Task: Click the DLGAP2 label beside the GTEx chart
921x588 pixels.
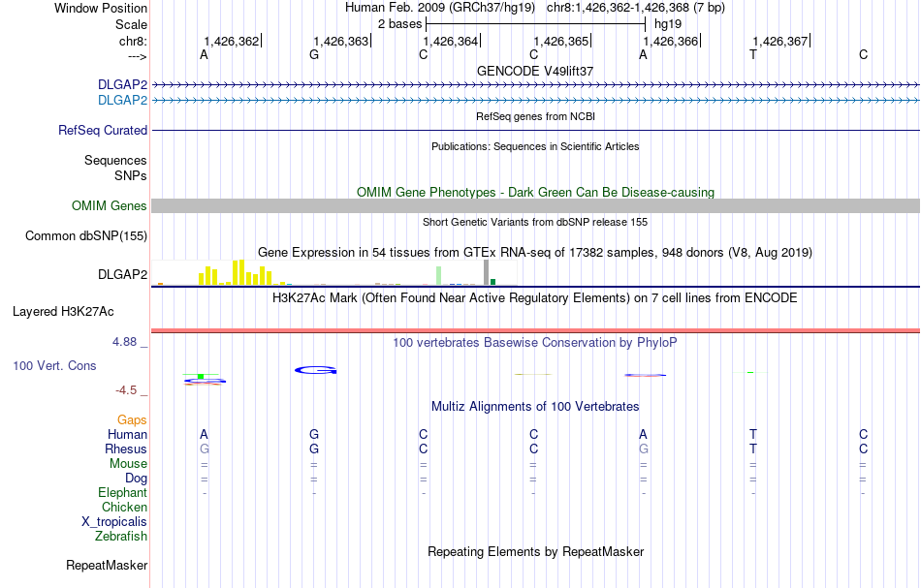Action: click(x=123, y=275)
